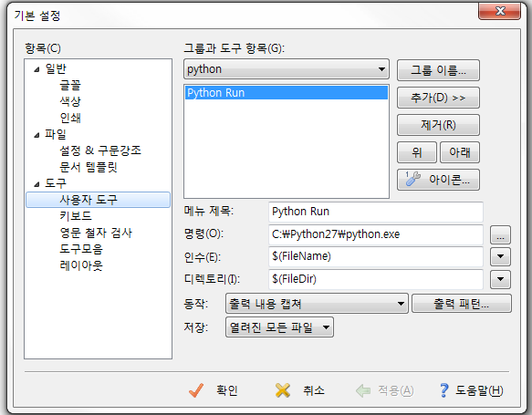Click the 출력 패턴... button

click(462, 304)
